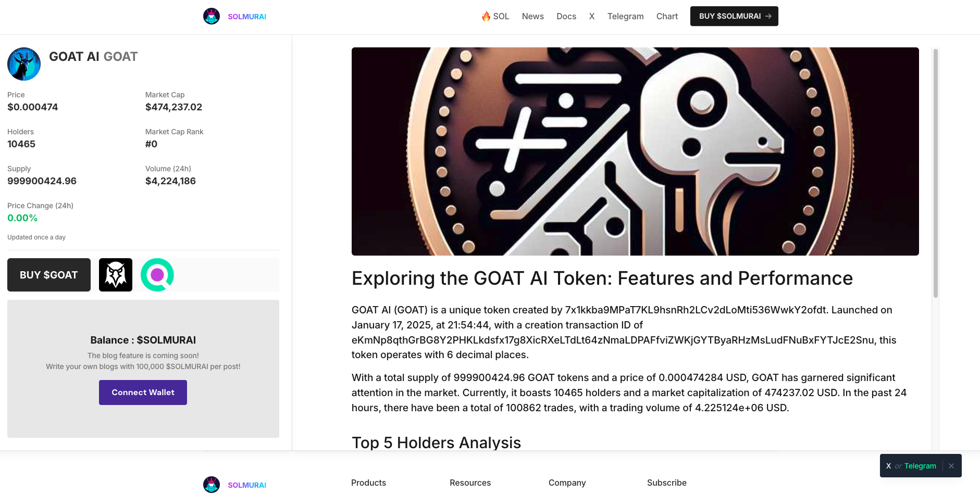Open the Docs menu item
The height and width of the screenshot is (494, 980).
click(566, 16)
